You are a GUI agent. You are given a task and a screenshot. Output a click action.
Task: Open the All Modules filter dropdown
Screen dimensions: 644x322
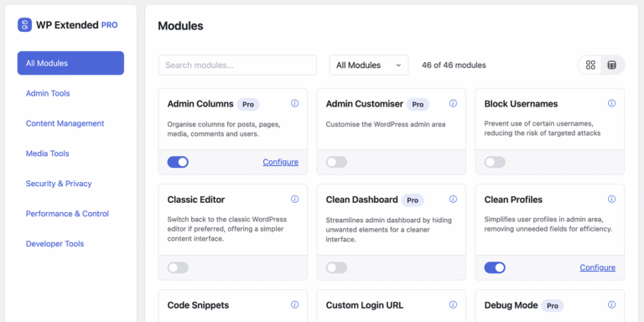coord(369,65)
